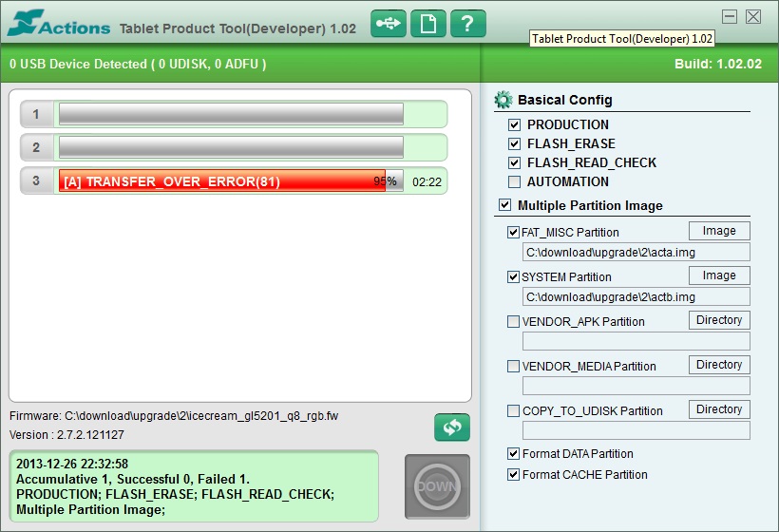Minimize the Tablet Product Tool window
779x532 pixels.
pos(730,16)
